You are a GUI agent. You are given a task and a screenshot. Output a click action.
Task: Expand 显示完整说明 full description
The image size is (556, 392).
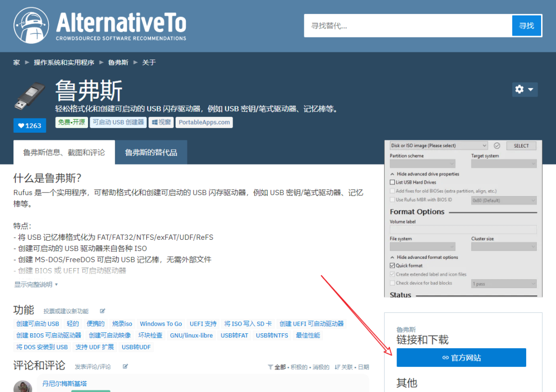point(36,284)
